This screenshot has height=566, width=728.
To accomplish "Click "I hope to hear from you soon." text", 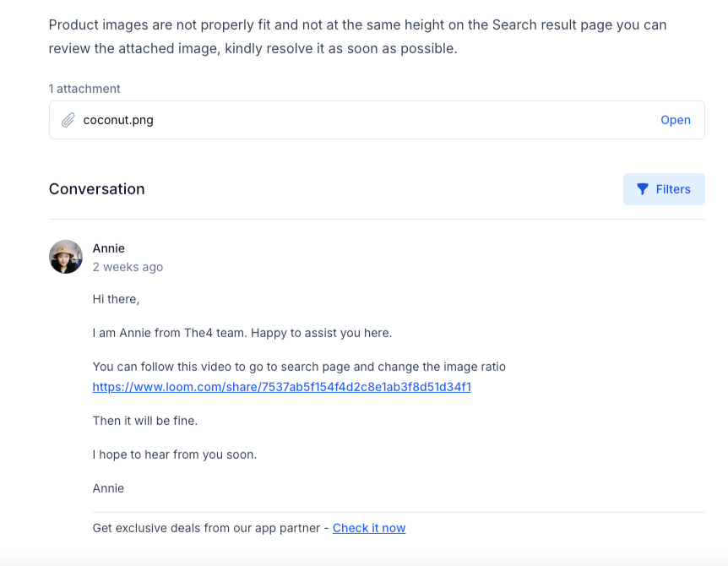I will [174, 454].
